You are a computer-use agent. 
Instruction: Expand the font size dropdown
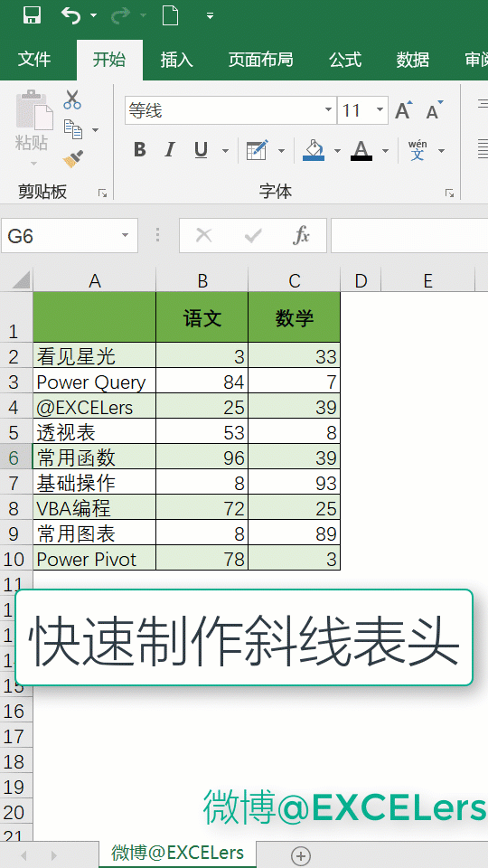(x=380, y=110)
